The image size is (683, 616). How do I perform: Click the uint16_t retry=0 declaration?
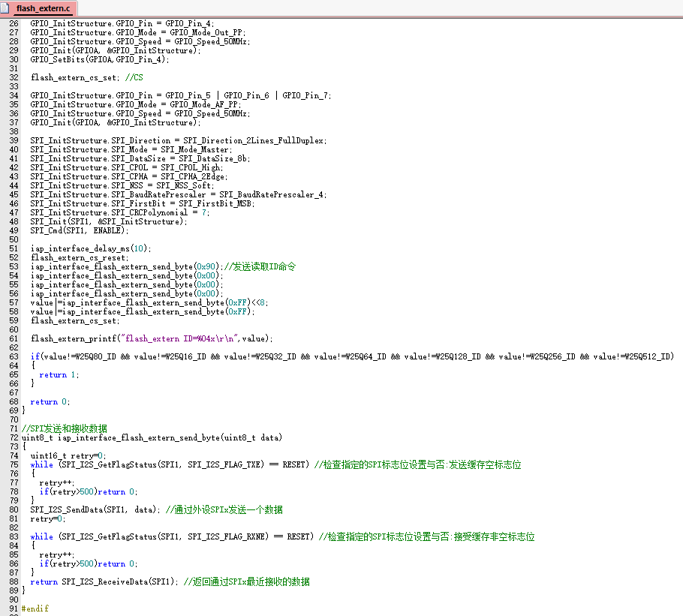[x=68, y=455]
